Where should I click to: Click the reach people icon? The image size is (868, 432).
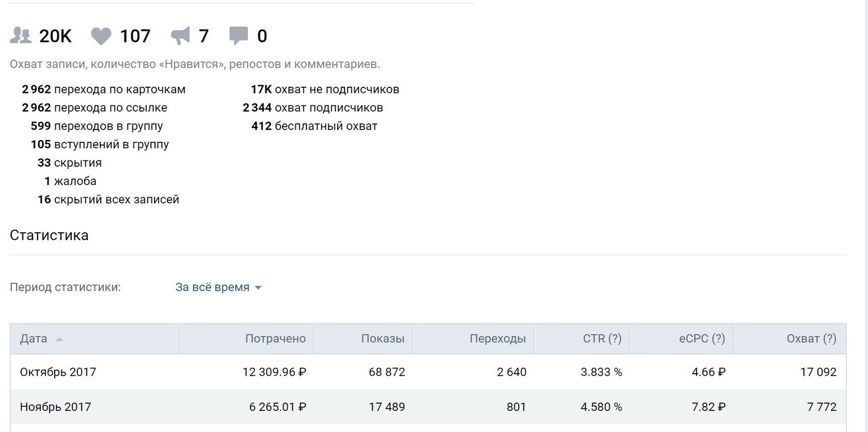21,36
